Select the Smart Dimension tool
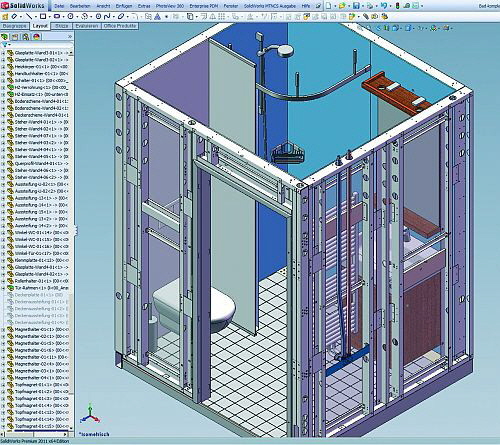The image size is (500, 445). (14, 16)
